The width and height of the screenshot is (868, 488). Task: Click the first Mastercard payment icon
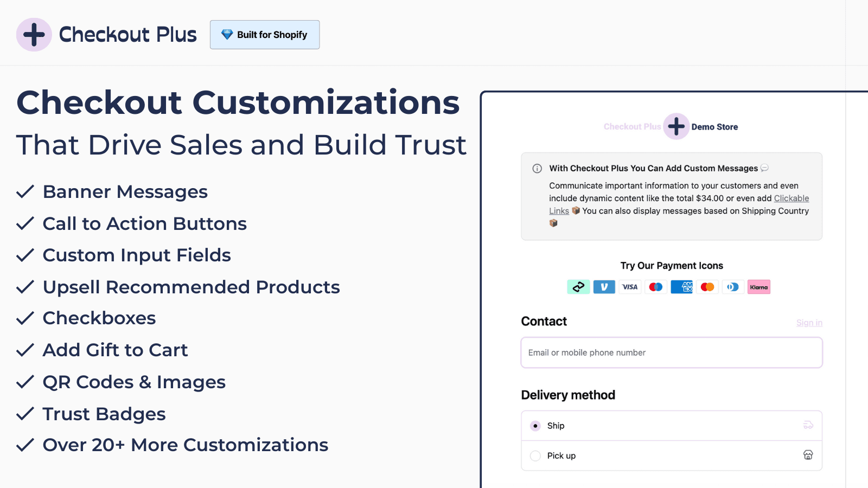(x=655, y=287)
